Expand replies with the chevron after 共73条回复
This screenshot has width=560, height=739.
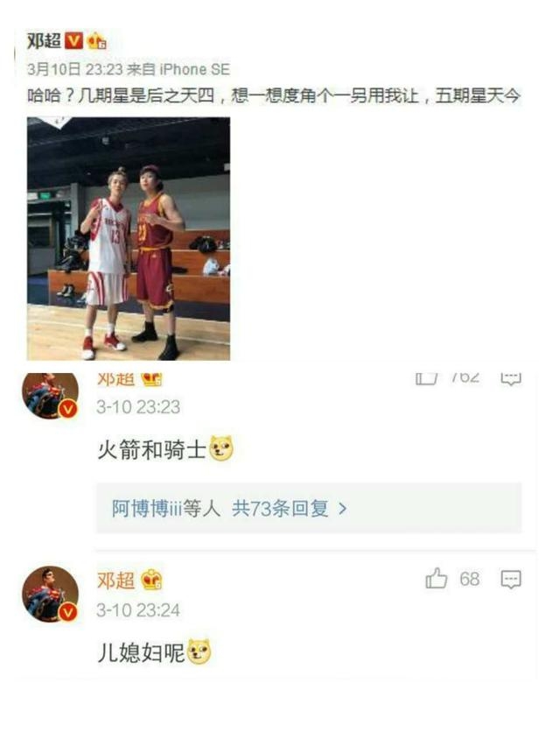343,509
